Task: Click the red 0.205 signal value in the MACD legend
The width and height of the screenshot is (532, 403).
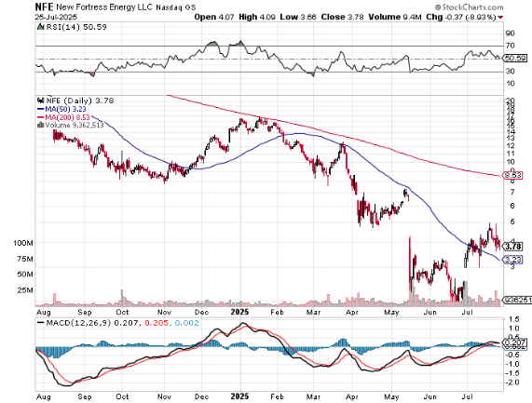Action: 157,323
